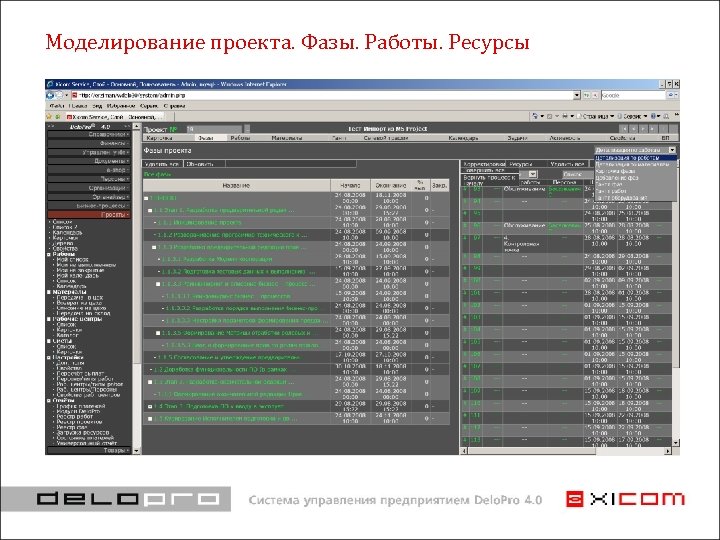Open the Проекты sidebar section
Screen dimensions: 720x540
coord(89,214)
